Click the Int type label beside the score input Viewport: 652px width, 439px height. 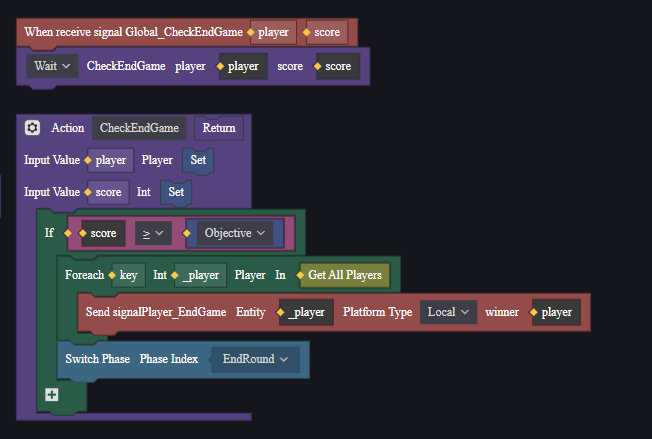pos(143,192)
